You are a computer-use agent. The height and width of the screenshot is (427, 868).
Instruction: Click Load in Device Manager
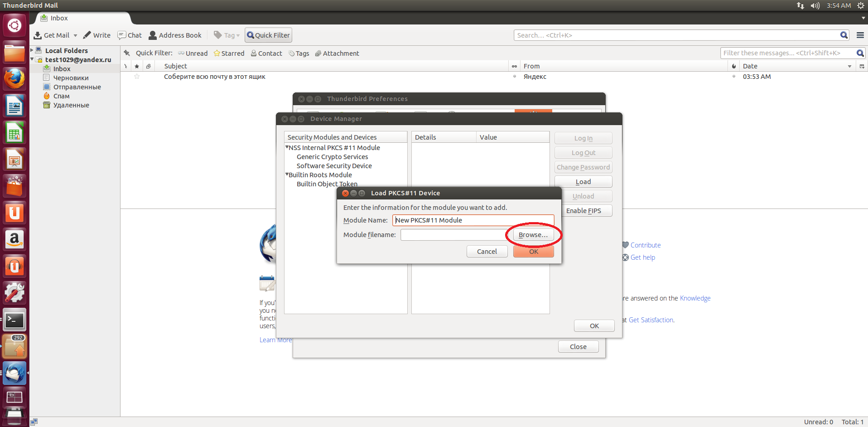click(583, 182)
